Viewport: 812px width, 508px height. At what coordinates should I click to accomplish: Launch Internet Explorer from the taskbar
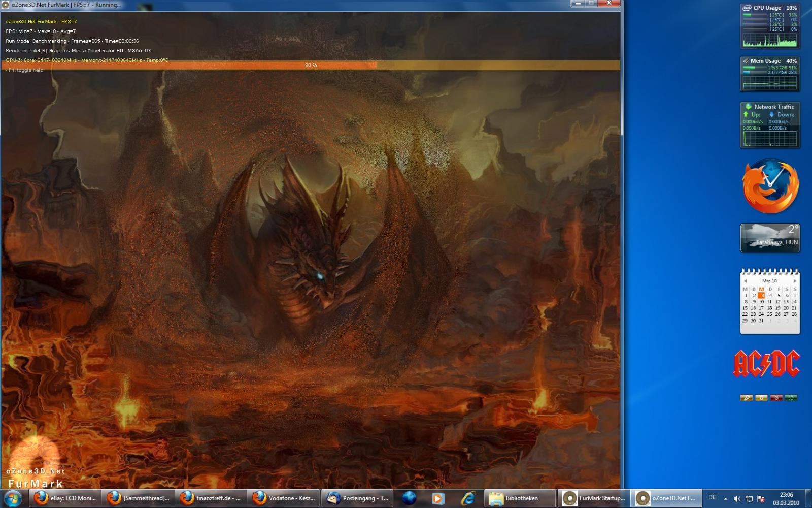click(468, 498)
